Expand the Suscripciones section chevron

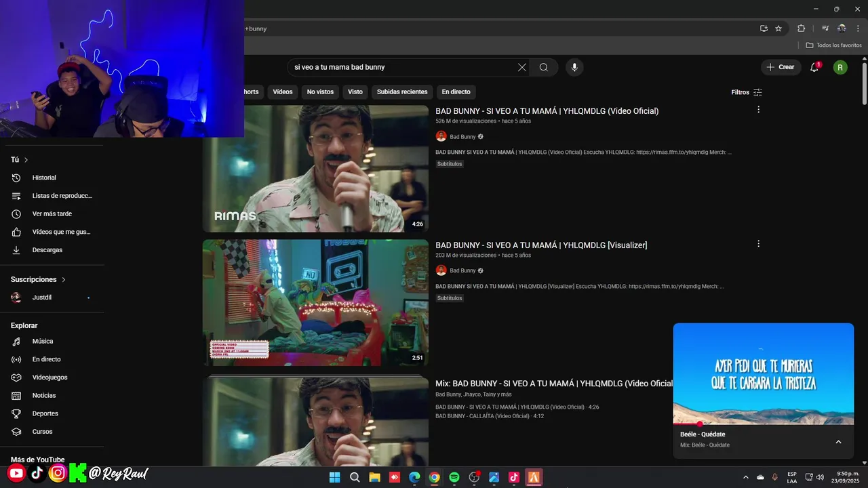click(64, 279)
